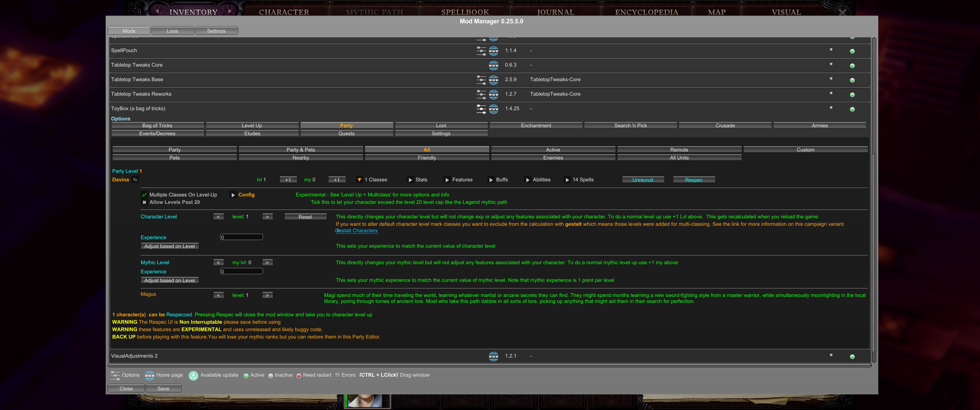Click Tabletop Tweaks Base options sliders icon
Image resolution: width=980 pixels, height=410 pixels.
tap(481, 80)
